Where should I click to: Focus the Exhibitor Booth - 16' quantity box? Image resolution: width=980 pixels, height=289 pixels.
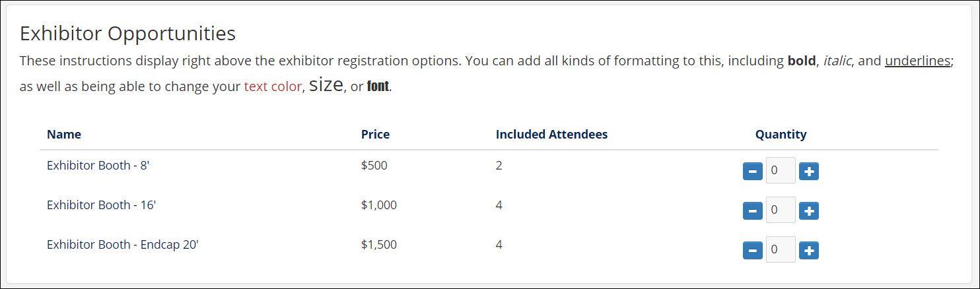point(781,210)
